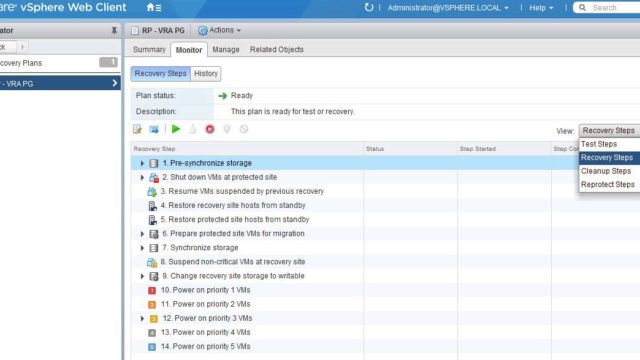Choose Recovery Steps option in View list
640x360 pixels.
609,158
